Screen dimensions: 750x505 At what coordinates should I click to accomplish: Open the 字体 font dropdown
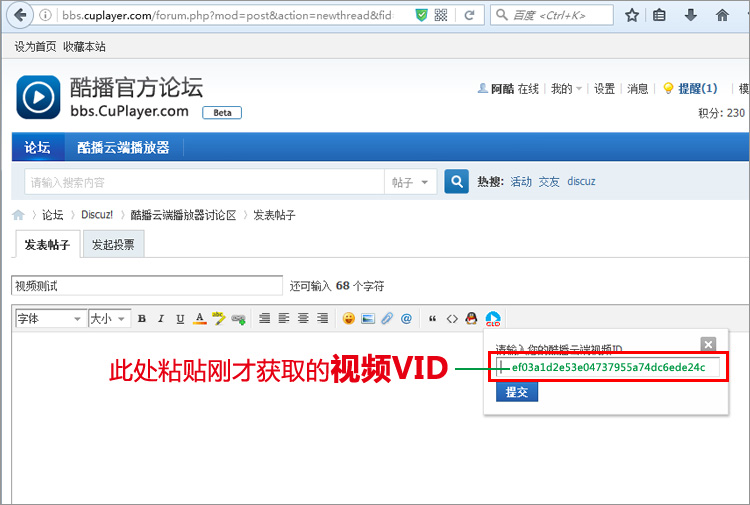[x=50, y=319]
